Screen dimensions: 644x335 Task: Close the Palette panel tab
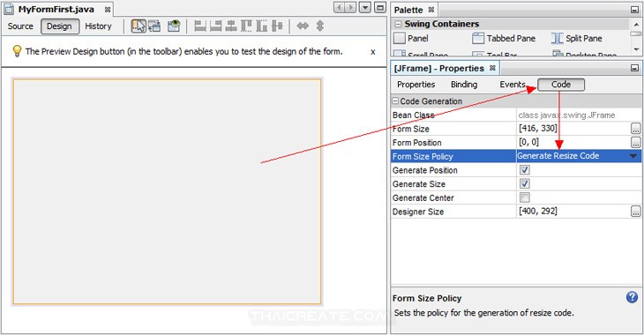[x=431, y=10]
